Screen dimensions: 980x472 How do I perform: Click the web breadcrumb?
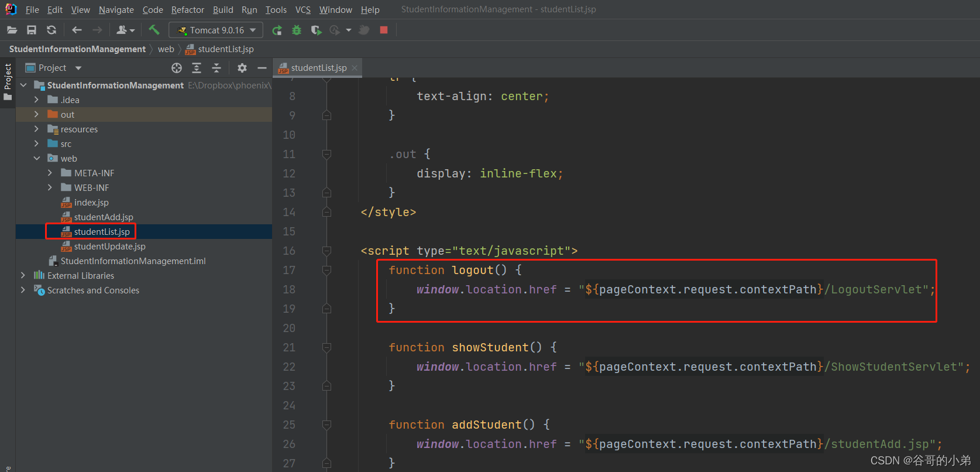[x=166, y=49]
